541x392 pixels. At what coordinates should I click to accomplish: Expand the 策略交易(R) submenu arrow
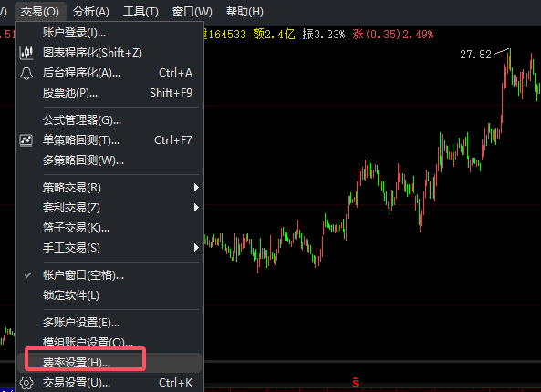pyautogui.click(x=196, y=188)
